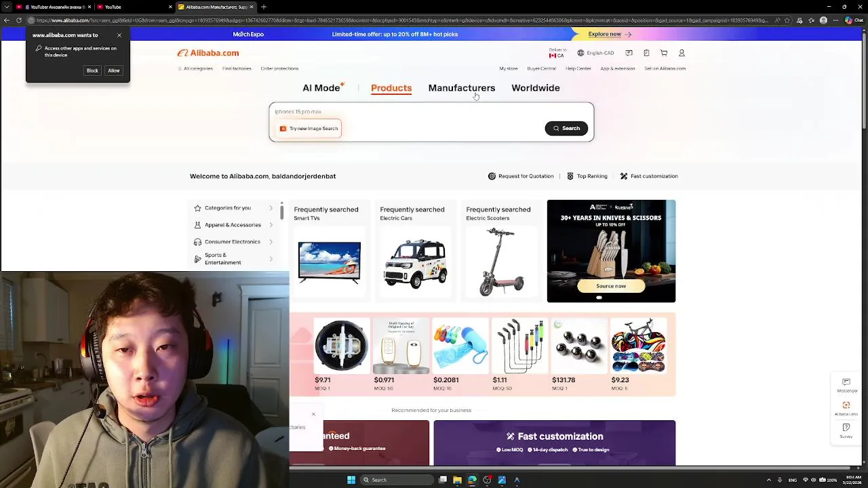Open App & extension link

pos(618,68)
